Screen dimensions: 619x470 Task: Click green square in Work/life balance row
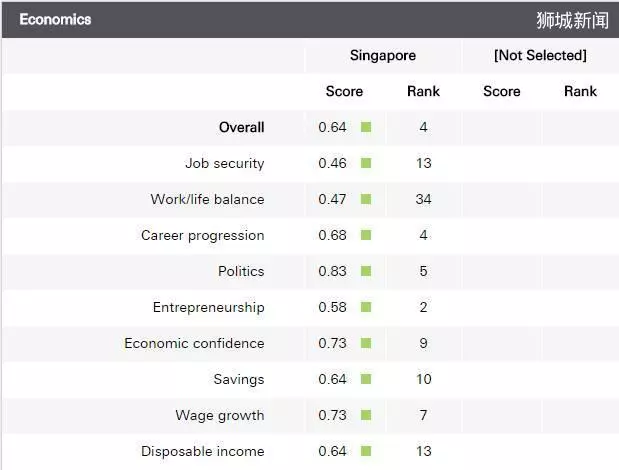click(366, 199)
